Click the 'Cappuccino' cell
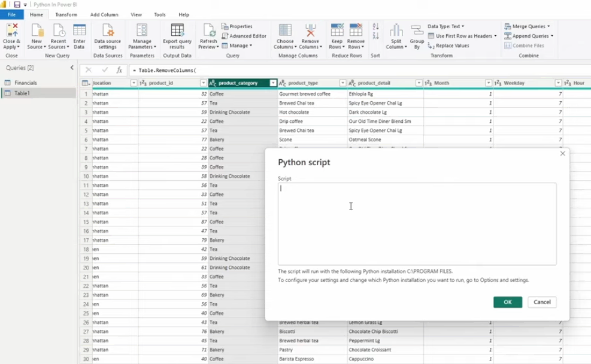Image resolution: width=591 pixels, height=364 pixels. (385, 359)
